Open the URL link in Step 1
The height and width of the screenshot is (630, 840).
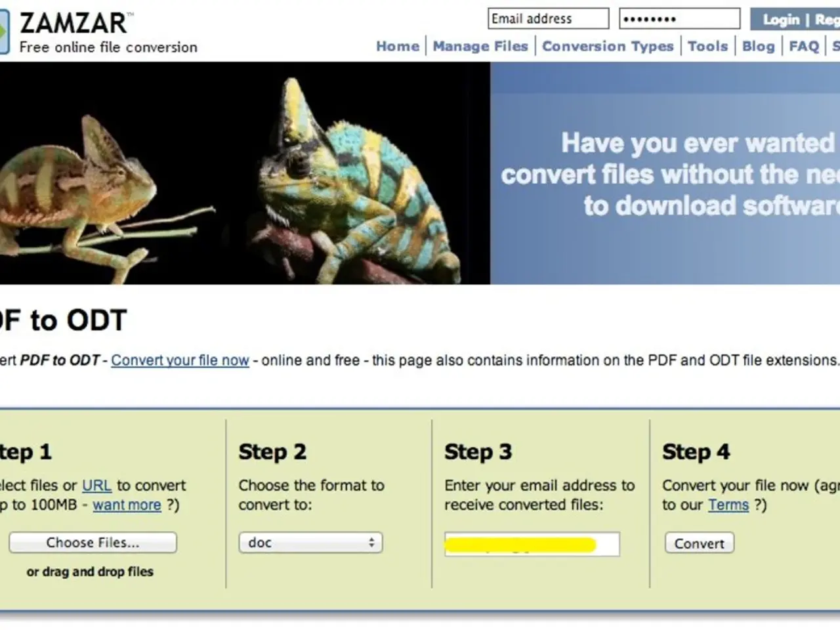(x=96, y=485)
